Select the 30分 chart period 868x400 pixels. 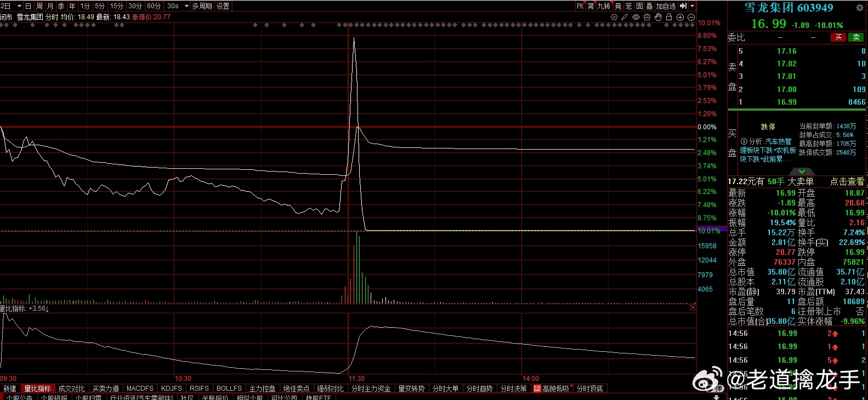pyautogui.click(x=135, y=6)
